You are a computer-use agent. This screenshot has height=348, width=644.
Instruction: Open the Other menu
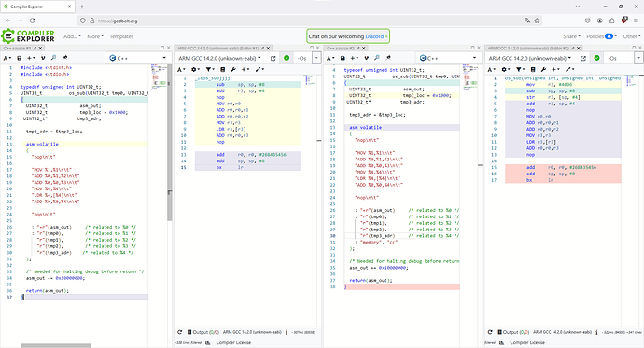pos(631,36)
